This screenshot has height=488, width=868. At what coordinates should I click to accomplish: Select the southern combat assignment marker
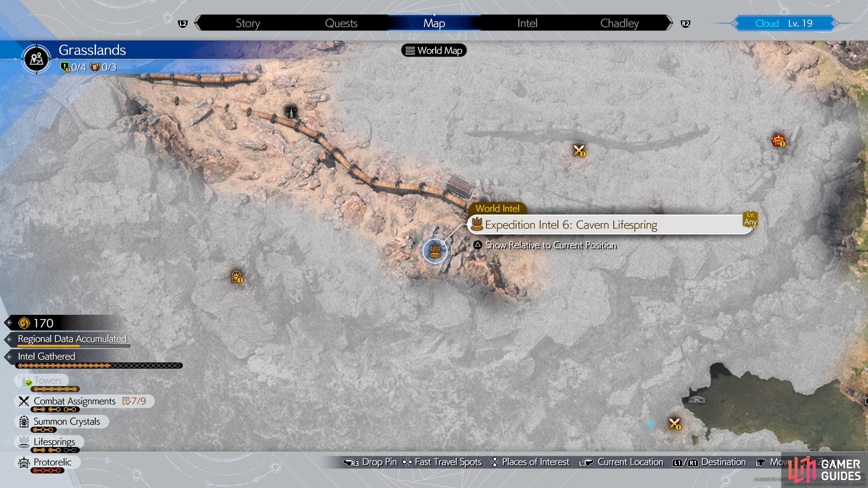pyautogui.click(x=675, y=424)
